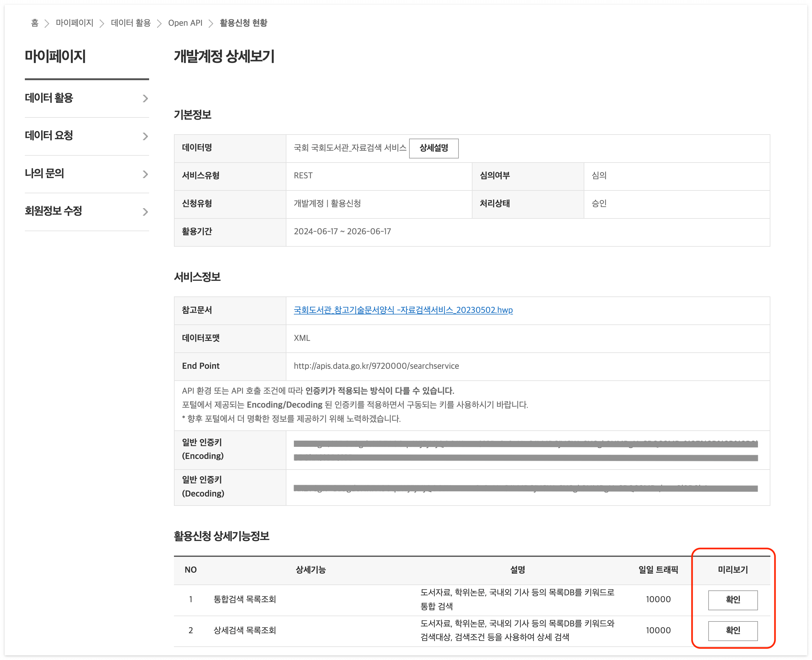Download the 국회도서관 참고기술문서양식 hwp file

coord(403,310)
